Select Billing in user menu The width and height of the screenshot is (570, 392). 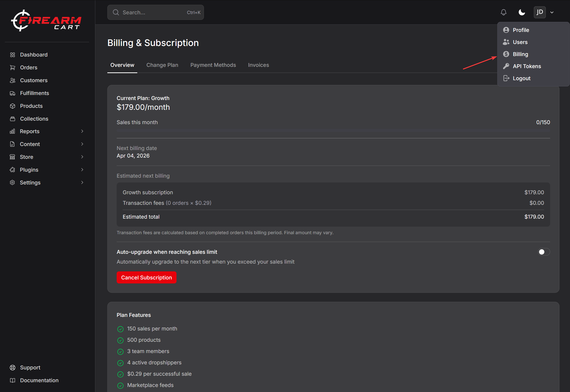[x=533, y=54]
